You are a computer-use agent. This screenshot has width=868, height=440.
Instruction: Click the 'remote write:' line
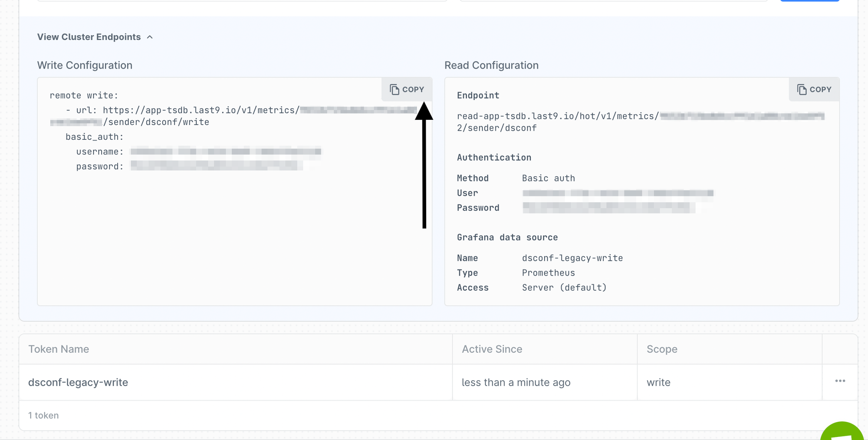(x=84, y=95)
